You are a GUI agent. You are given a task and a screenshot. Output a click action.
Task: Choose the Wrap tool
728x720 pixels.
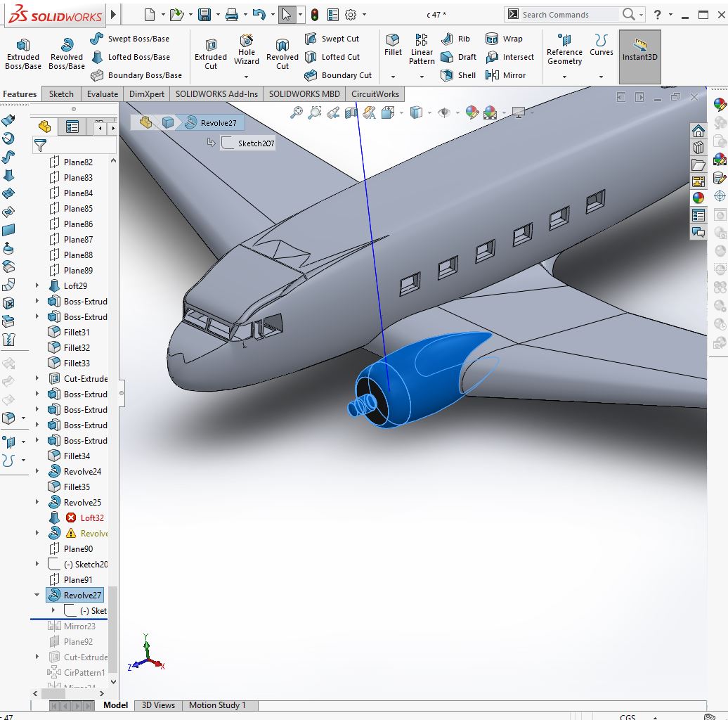[504, 39]
